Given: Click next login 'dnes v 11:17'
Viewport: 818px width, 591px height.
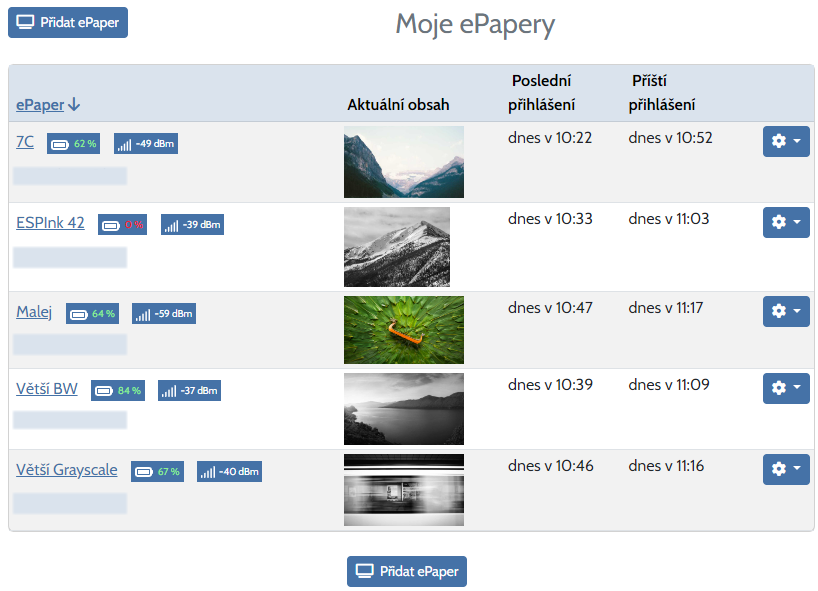Looking at the screenshot, I should click(x=666, y=308).
